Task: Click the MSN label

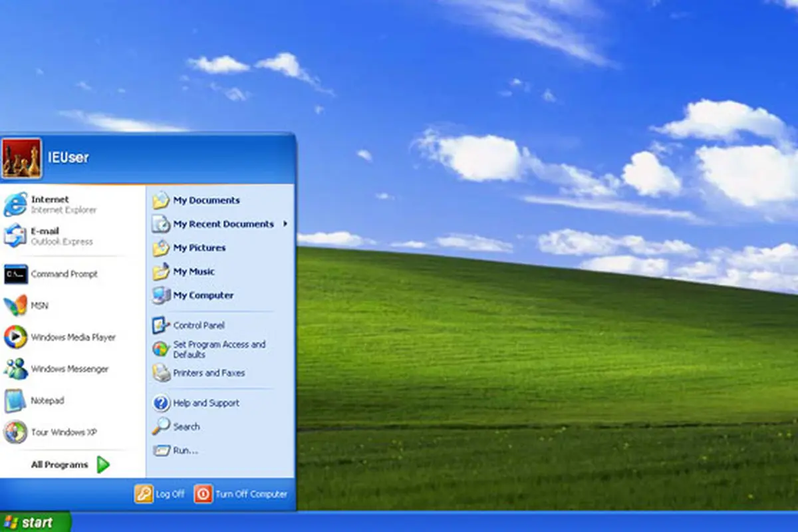Action: tap(39, 305)
